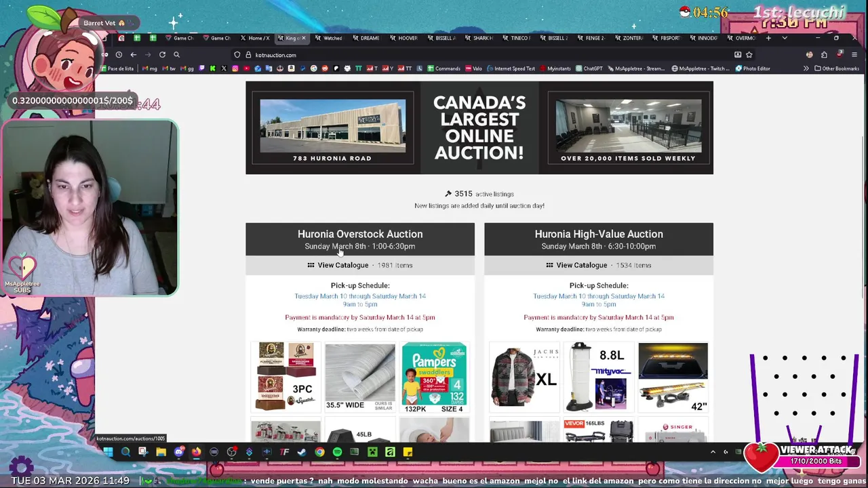Image resolution: width=868 pixels, height=488 pixels.
Task: Show hidden system tray icons
Action: (713, 452)
